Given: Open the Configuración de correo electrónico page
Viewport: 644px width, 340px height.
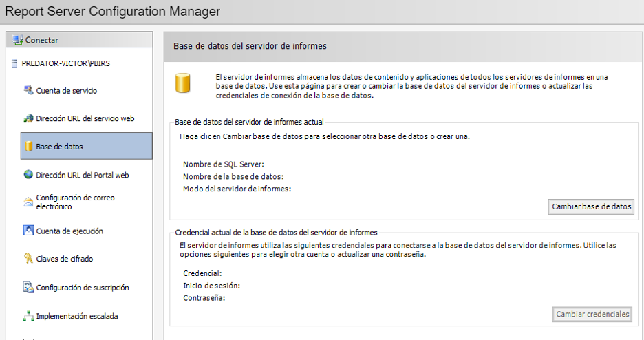Looking at the screenshot, I should pos(75,202).
